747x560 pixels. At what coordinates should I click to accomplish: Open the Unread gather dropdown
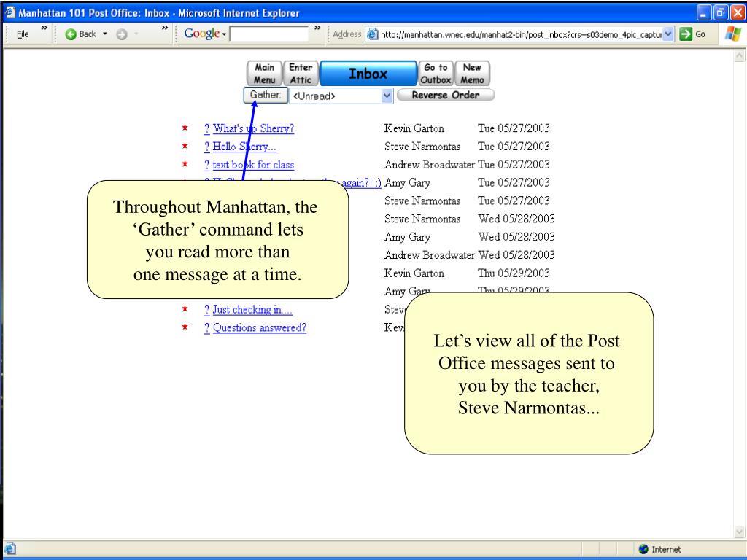click(x=387, y=96)
